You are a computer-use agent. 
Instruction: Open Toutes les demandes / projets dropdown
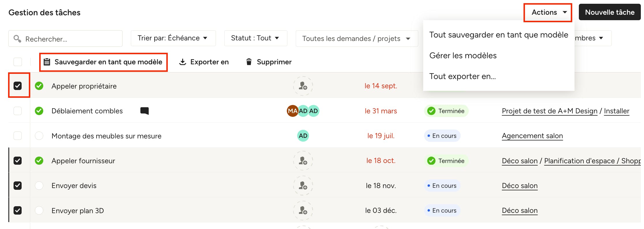tap(357, 38)
